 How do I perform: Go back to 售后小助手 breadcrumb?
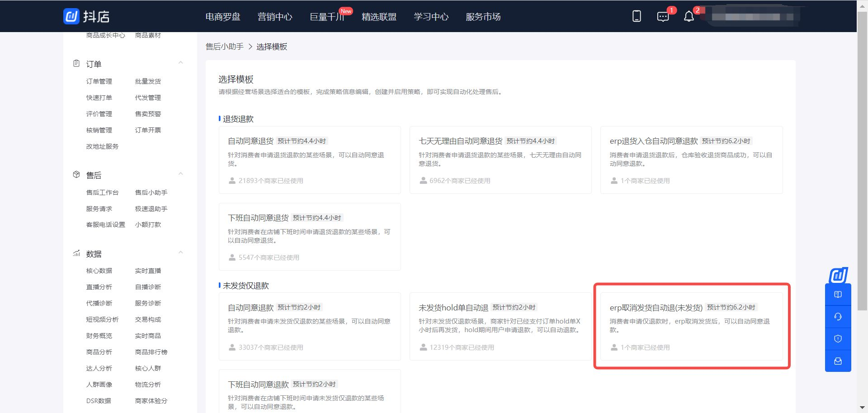tap(224, 47)
